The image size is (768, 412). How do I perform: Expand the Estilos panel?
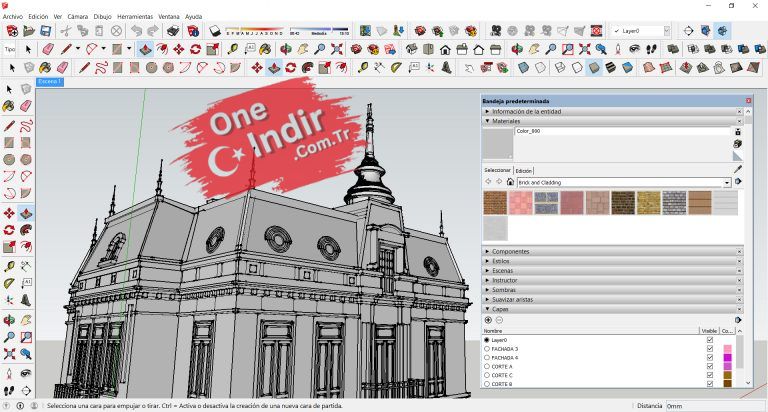click(613, 261)
